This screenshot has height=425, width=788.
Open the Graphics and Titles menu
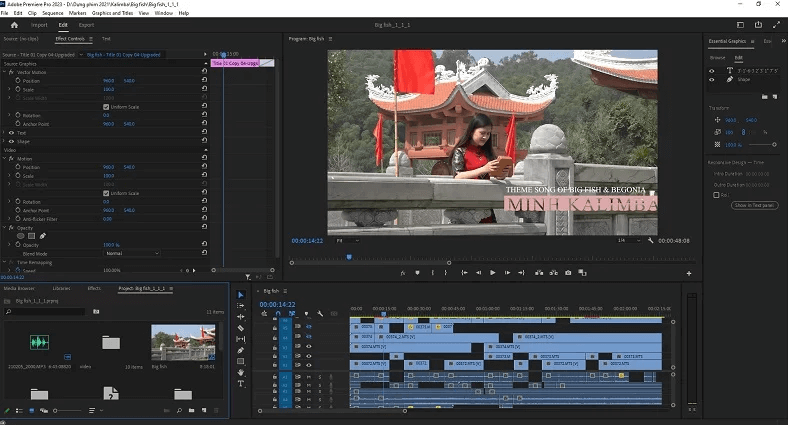(x=113, y=13)
